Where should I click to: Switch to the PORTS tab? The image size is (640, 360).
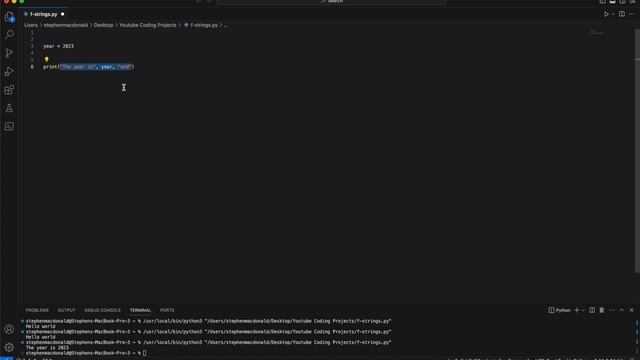167,310
